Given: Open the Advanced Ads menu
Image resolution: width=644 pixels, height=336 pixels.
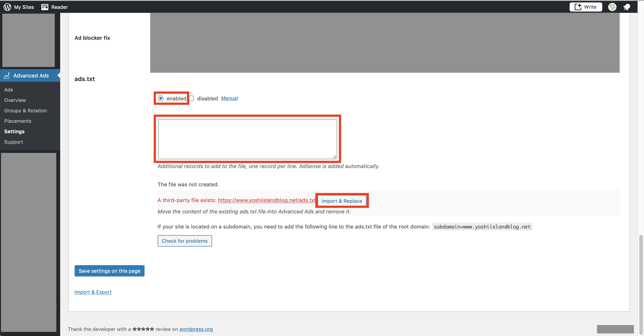Looking at the screenshot, I should coord(30,76).
